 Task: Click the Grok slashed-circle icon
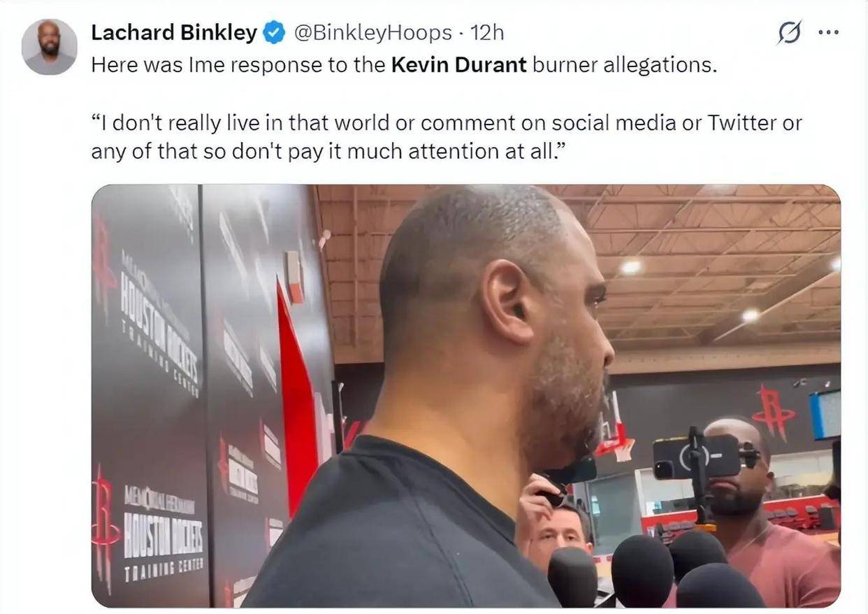789,33
